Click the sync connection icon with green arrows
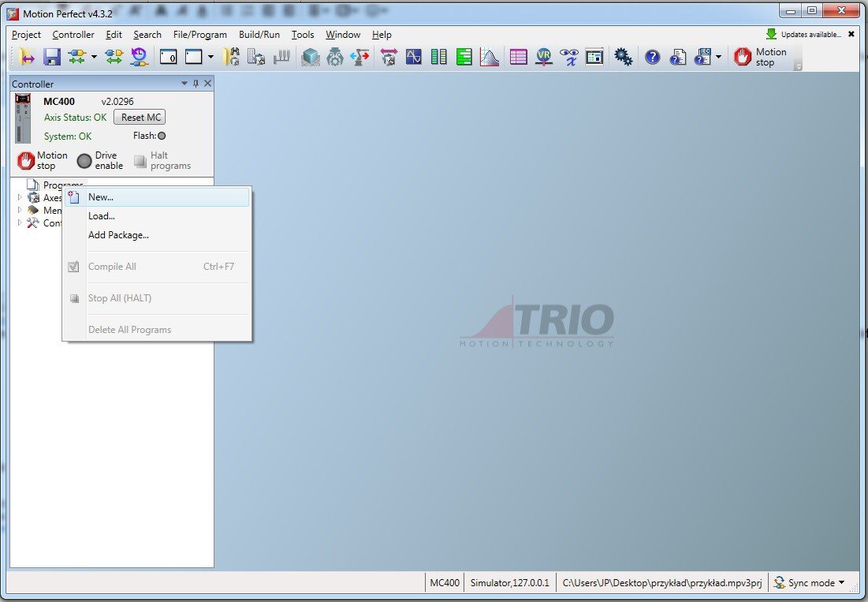868x602 pixels. pos(114,57)
